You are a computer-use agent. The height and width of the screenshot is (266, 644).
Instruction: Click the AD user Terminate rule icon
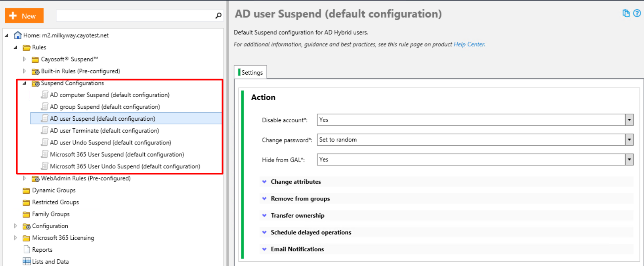point(45,131)
